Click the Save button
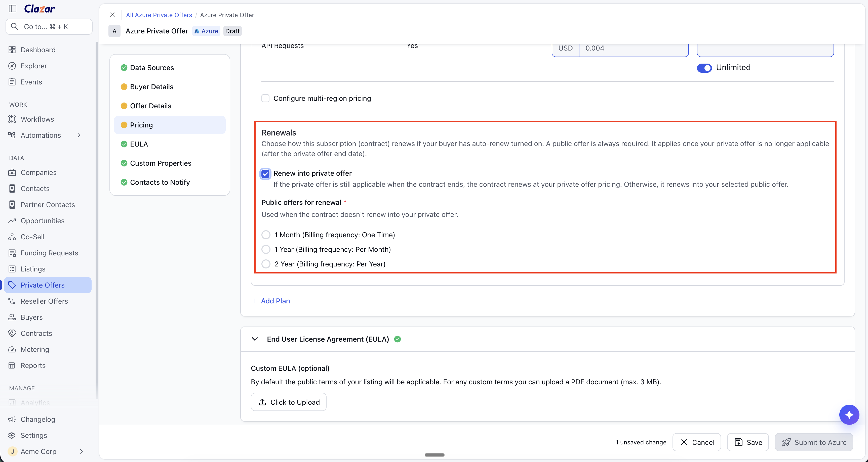This screenshot has height=462, width=868. click(x=748, y=442)
